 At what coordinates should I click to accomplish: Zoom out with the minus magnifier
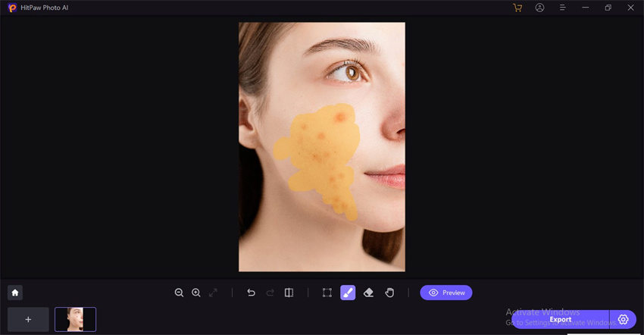point(179,293)
